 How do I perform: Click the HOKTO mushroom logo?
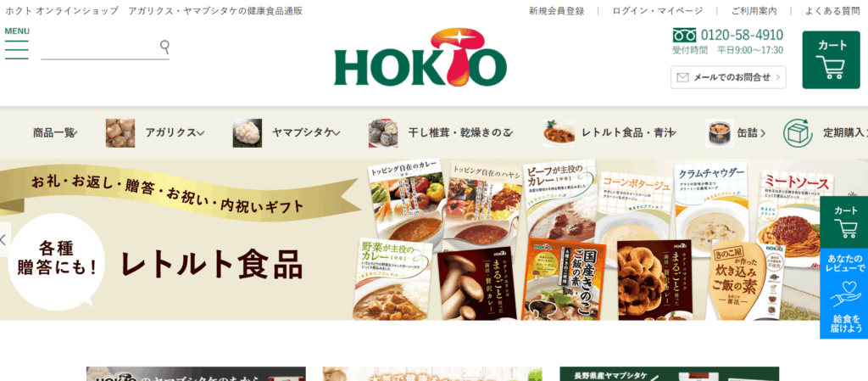[x=420, y=57]
